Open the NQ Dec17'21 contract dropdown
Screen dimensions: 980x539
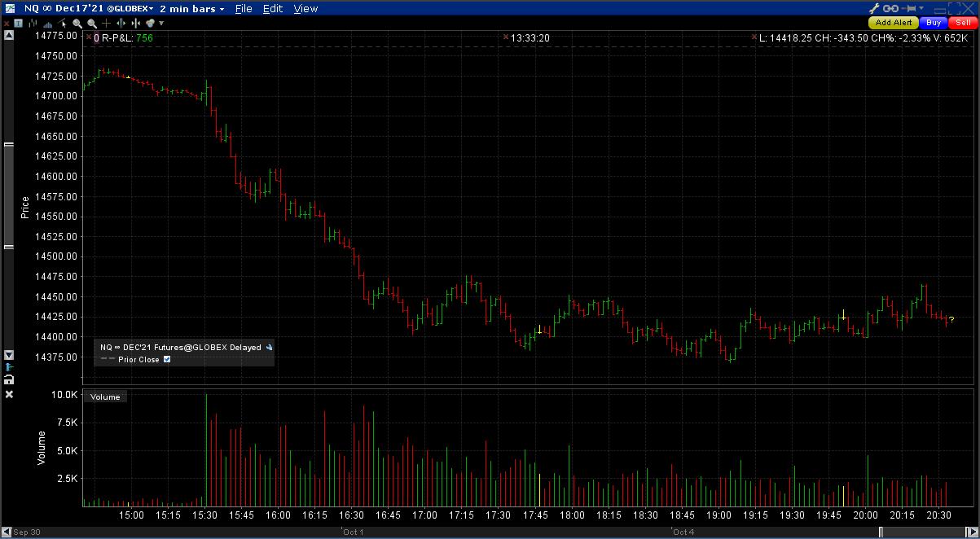point(89,8)
